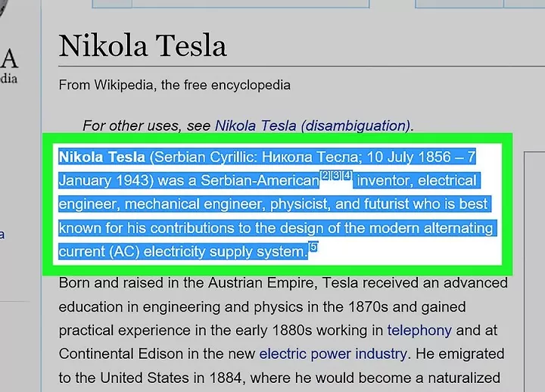Click the cut-off blue sidebar link
This screenshot has width=545, height=392.
(x=2, y=235)
